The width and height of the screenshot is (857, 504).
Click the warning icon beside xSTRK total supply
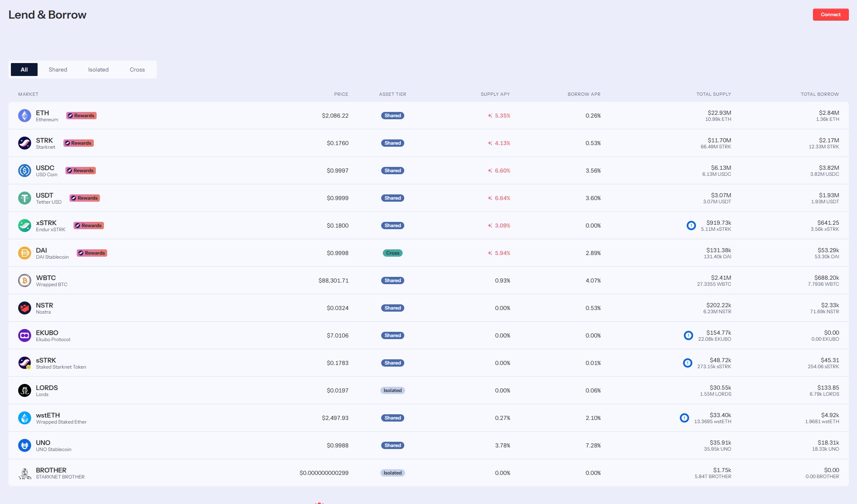pyautogui.click(x=691, y=226)
